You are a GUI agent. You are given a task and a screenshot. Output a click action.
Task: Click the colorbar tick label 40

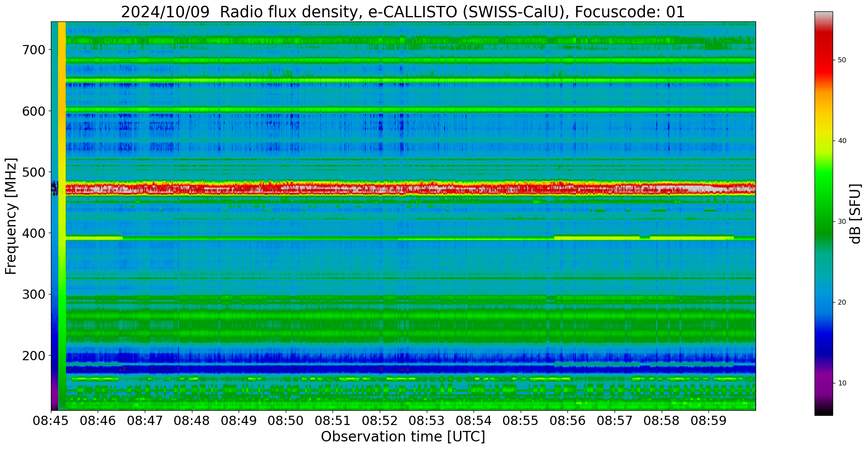[x=842, y=141]
